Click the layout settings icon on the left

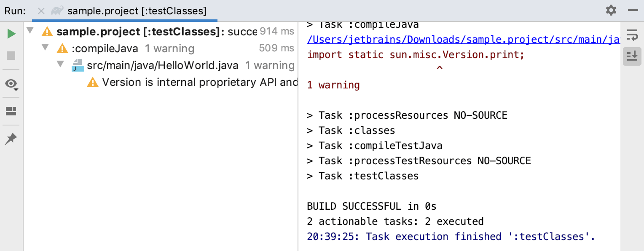[x=10, y=112]
